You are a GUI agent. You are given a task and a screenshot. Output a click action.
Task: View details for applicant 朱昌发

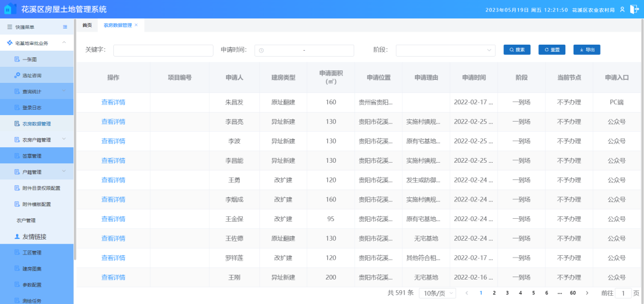click(113, 102)
